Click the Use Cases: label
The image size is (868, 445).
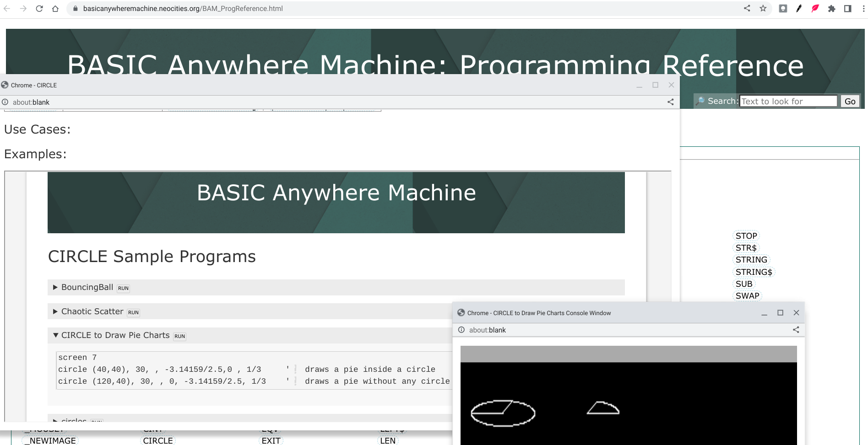point(38,129)
